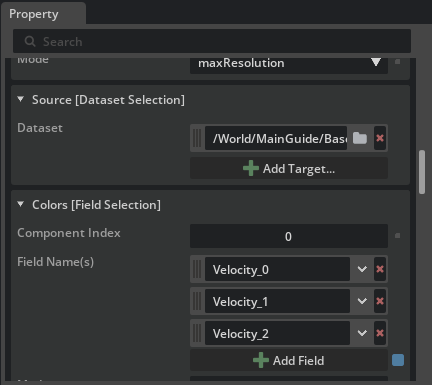Click the Add Target... button
This screenshot has width=432, height=385.
coord(289,168)
